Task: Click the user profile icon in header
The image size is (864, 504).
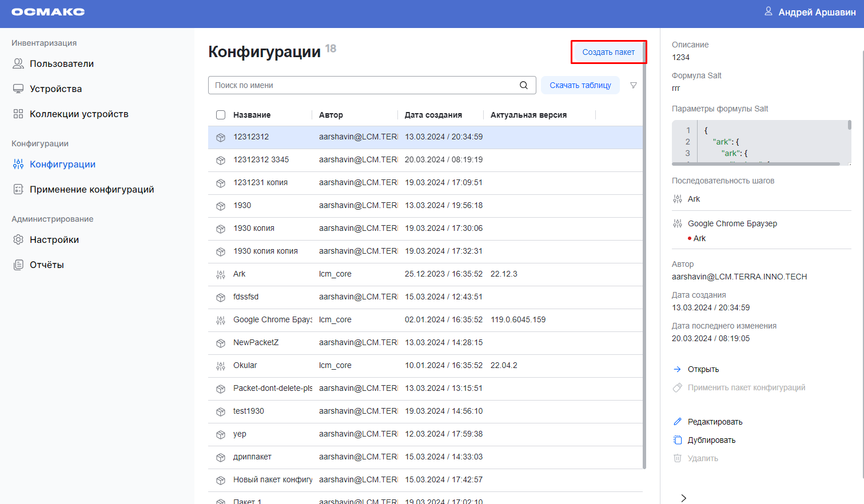Action: click(768, 11)
